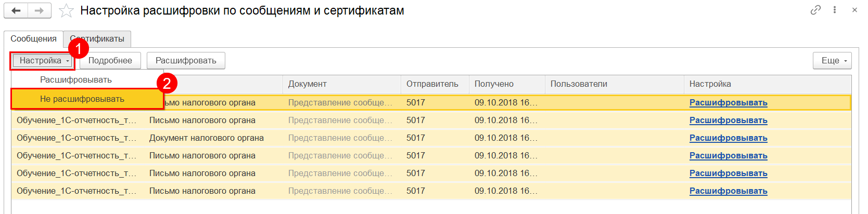Expand the Настройка dropdown button
This screenshot has width=868, height=214.
tap(43, 61)
